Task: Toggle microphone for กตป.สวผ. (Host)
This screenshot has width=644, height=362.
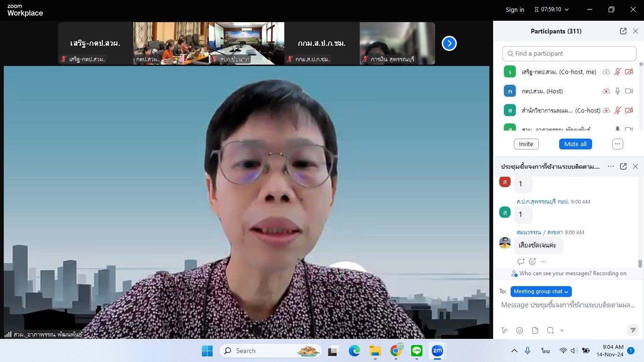Action: pyautogui.click(x=617, y=91)
